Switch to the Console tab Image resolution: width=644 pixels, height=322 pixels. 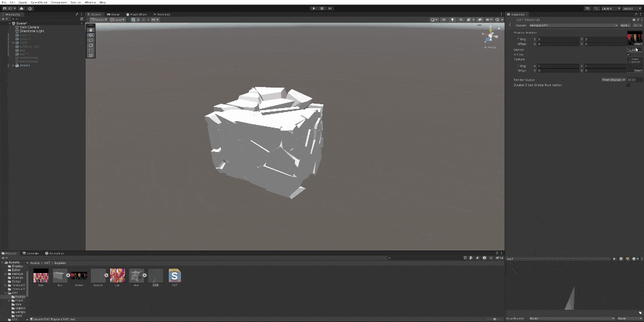[31, 253]
